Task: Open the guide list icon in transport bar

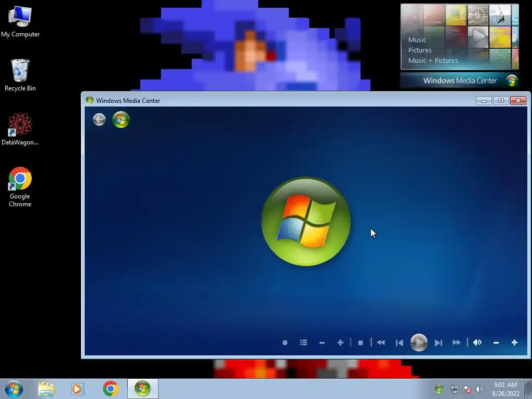Action: [303, 343]
